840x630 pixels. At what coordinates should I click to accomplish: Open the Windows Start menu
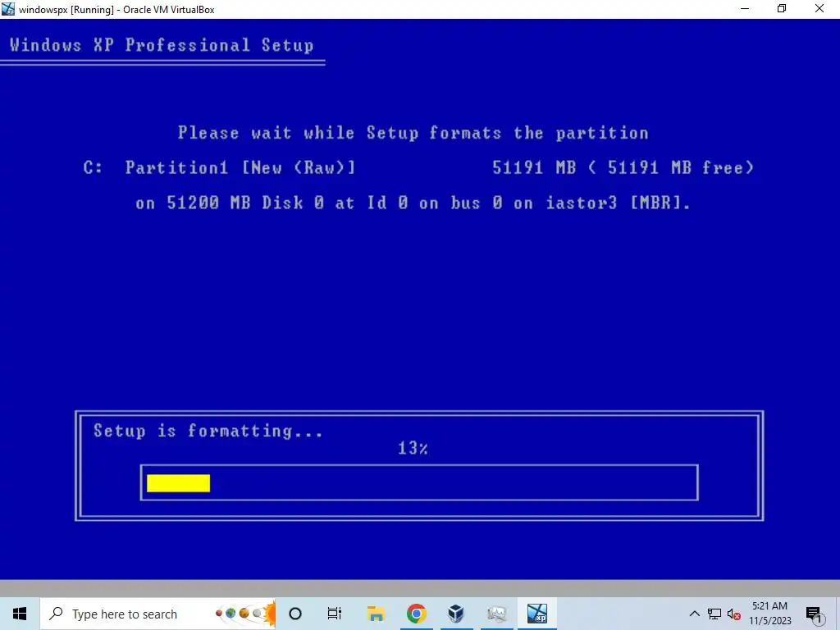point(20,614)
